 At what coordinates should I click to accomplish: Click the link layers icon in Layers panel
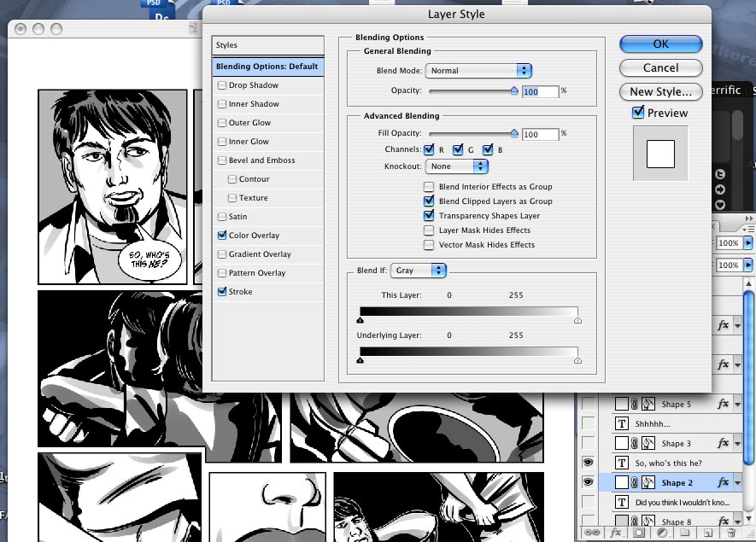pos(590,533)
